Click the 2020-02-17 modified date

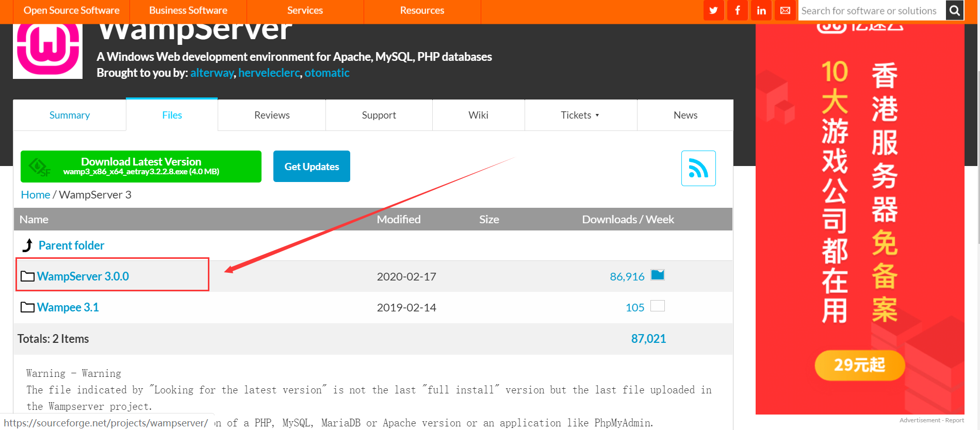[x=406, y=276]
